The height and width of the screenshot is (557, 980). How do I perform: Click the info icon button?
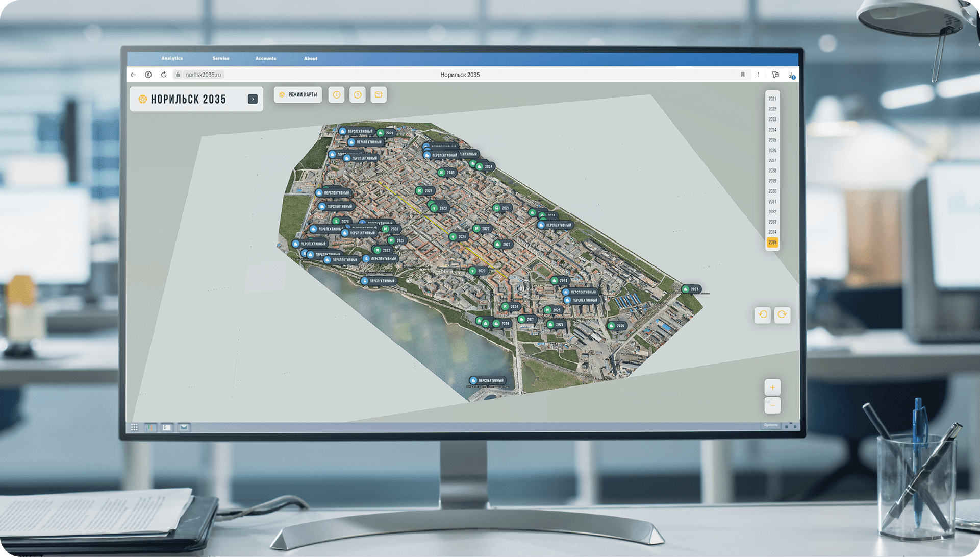[x=336, y=95]
